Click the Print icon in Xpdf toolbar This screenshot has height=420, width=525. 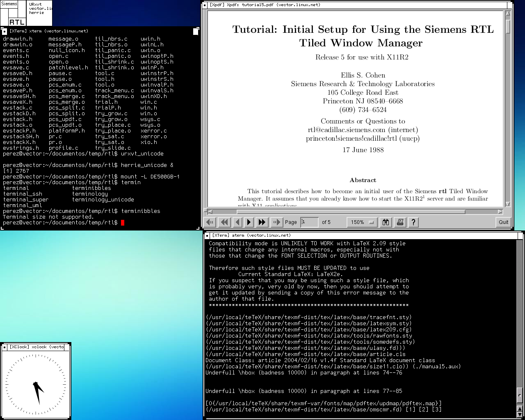[x=400, y=222]
